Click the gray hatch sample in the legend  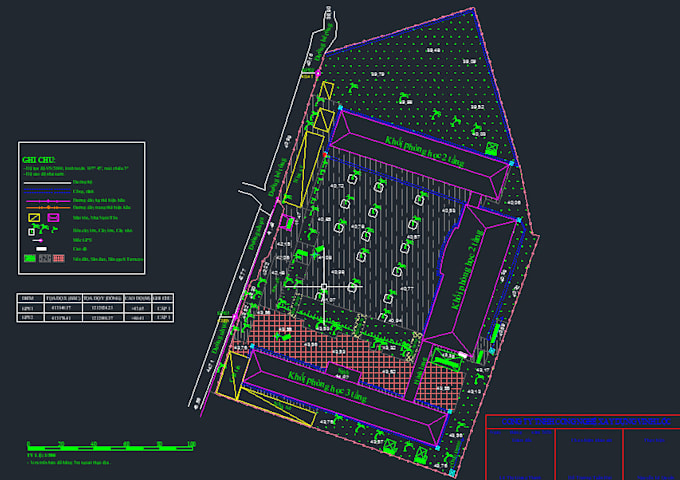[x=45, y=258]
